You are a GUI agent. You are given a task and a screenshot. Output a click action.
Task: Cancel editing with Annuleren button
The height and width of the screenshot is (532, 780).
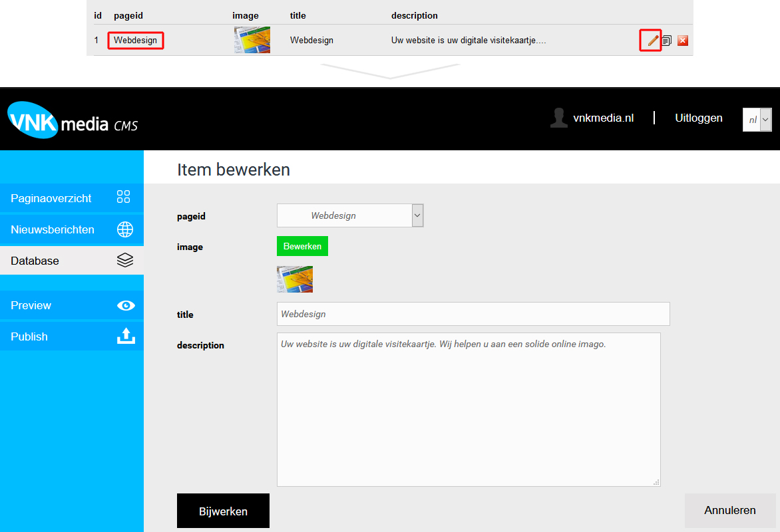(730, 511)
